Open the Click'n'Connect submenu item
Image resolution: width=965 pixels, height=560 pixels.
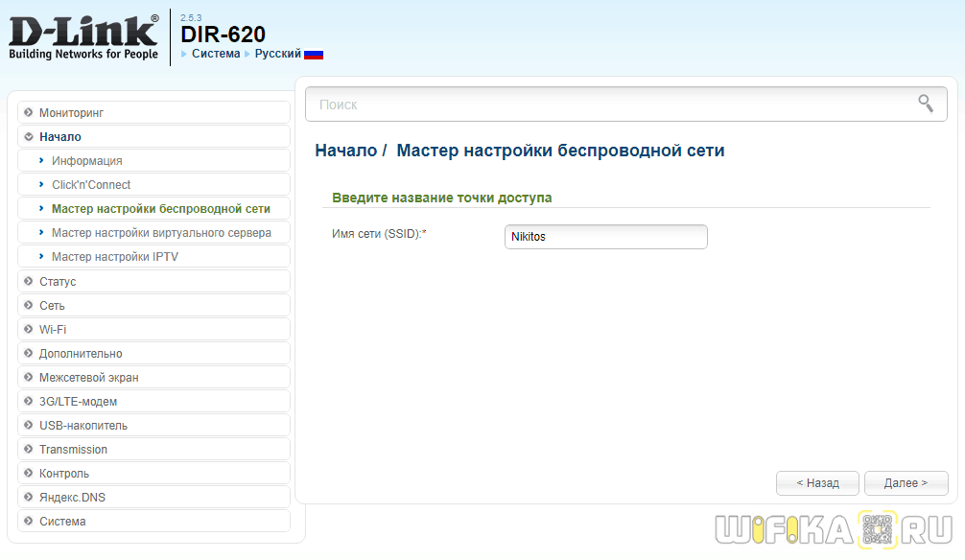[153, 185]
